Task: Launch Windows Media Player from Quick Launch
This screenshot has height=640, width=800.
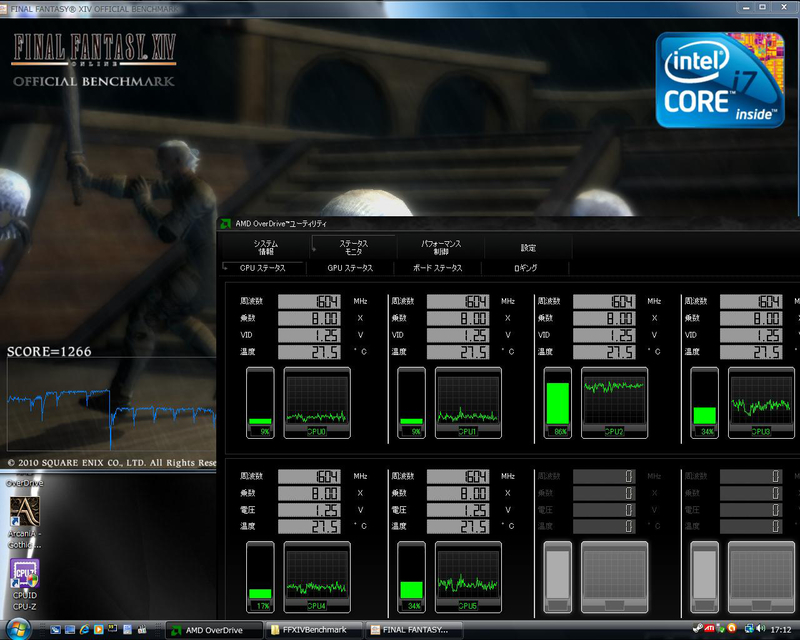Action: pyautogui.click(x=98, y=630)
